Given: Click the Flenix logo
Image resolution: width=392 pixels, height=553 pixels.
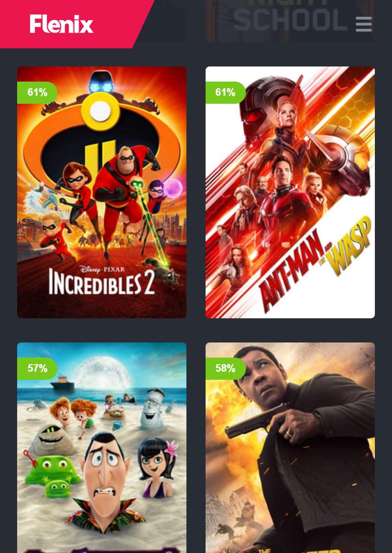Looking at the screenshot, I should click(x=61, y=24).
